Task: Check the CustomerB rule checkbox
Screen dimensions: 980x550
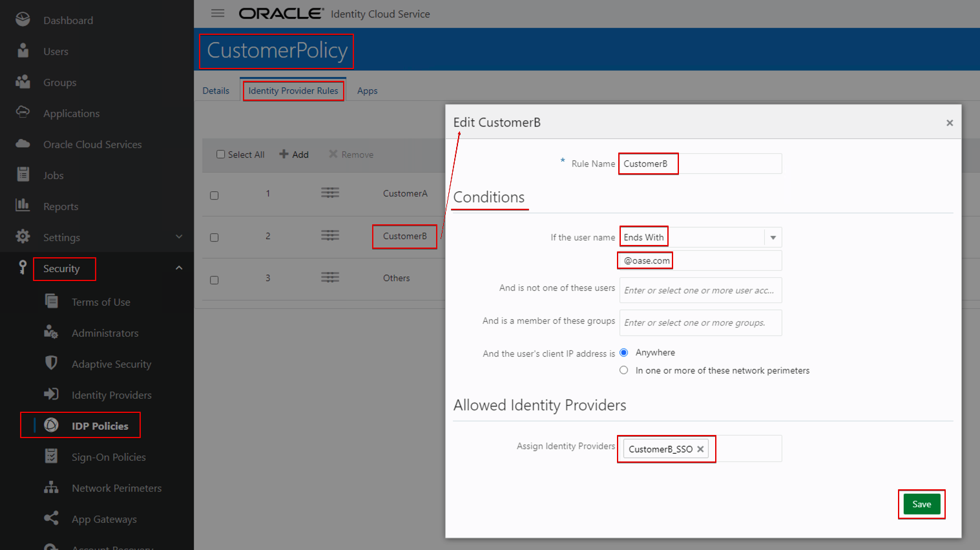Action: (214, 237)
